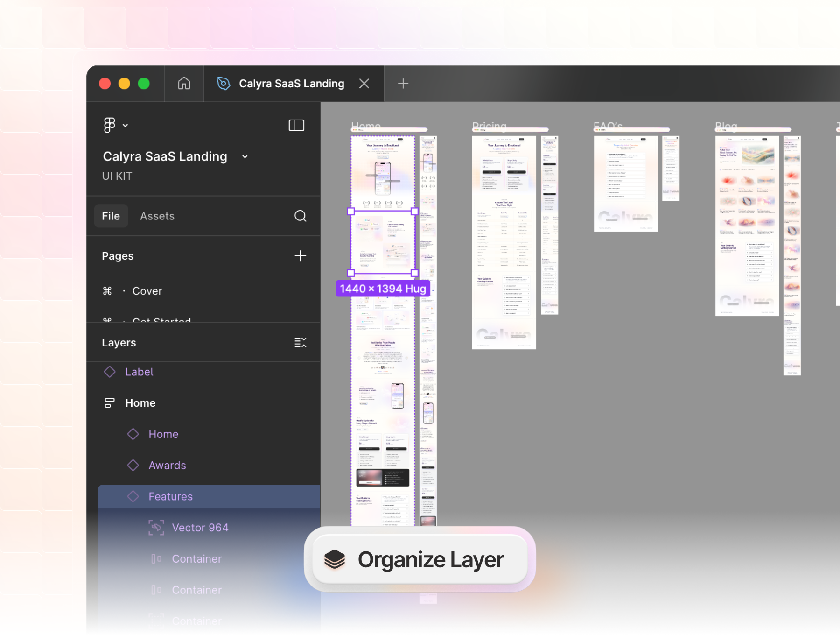Open the Figma main menu logo

coord(109,125)
